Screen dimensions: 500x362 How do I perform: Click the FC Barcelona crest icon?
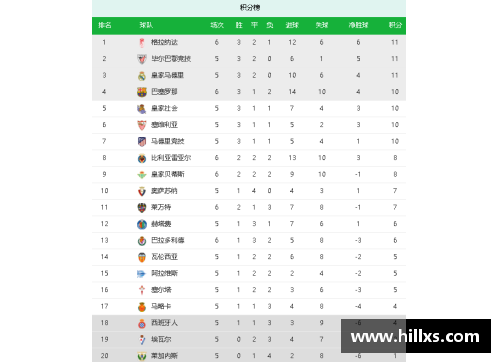[142, 92]
